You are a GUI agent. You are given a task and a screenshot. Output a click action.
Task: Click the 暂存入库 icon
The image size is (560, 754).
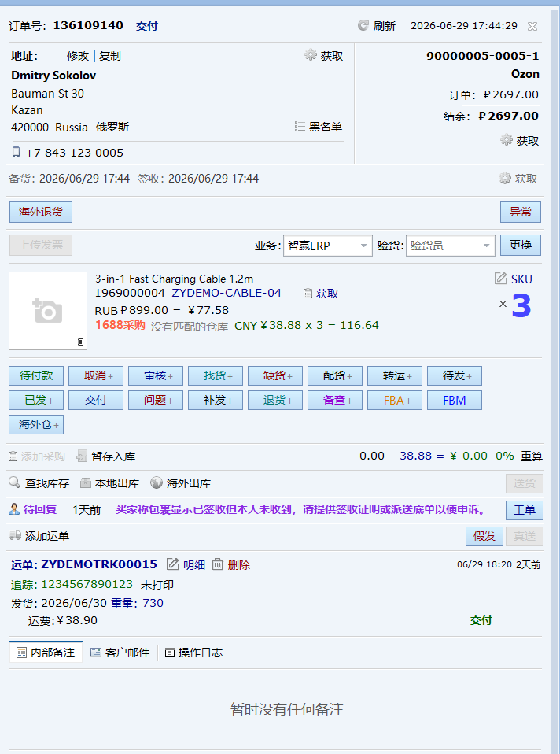click(82, 456)
